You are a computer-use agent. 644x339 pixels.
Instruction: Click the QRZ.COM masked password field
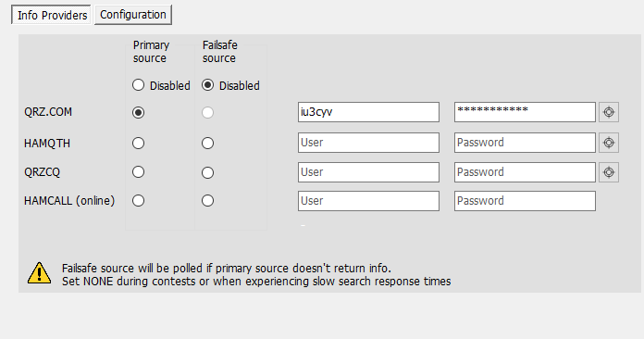click(x=525, y=112)
